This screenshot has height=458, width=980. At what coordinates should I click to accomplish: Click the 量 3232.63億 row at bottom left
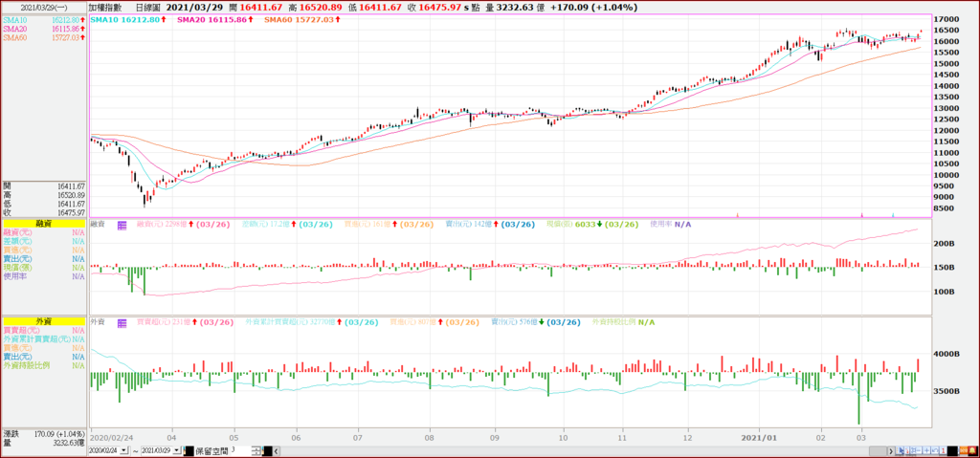44,442
